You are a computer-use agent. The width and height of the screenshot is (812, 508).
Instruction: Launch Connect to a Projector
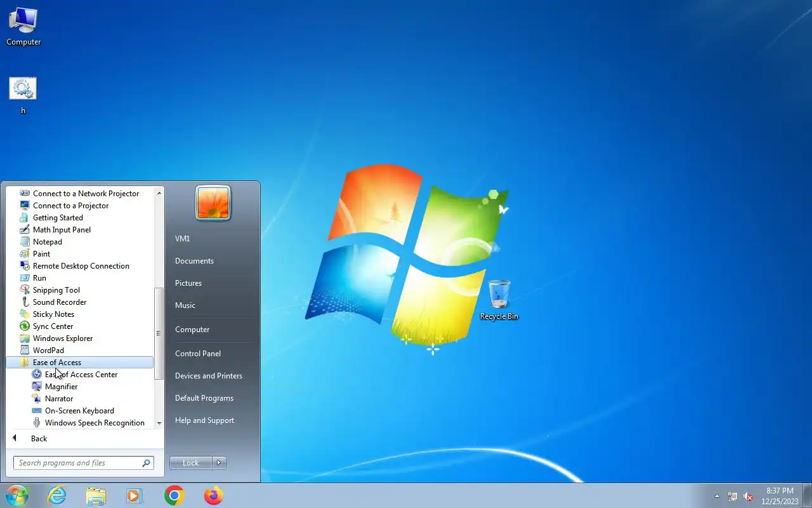[x=80, y=206]
